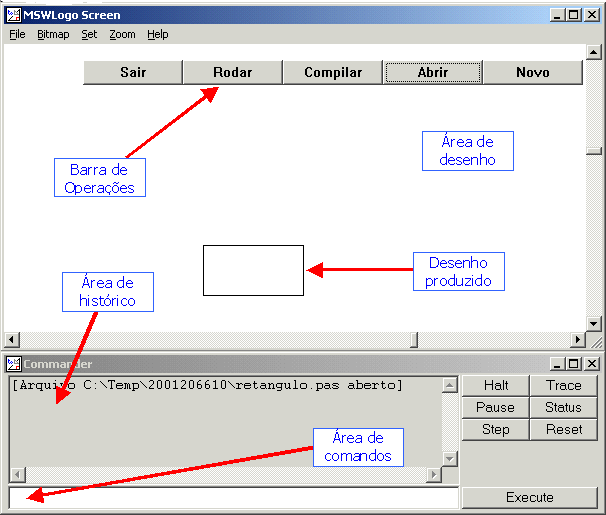
Task: Click the Sair button
Action: pos(133,72)
